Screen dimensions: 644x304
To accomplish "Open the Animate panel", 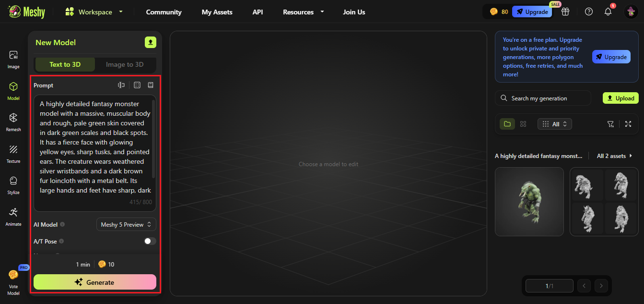I will tap(13, 216).
